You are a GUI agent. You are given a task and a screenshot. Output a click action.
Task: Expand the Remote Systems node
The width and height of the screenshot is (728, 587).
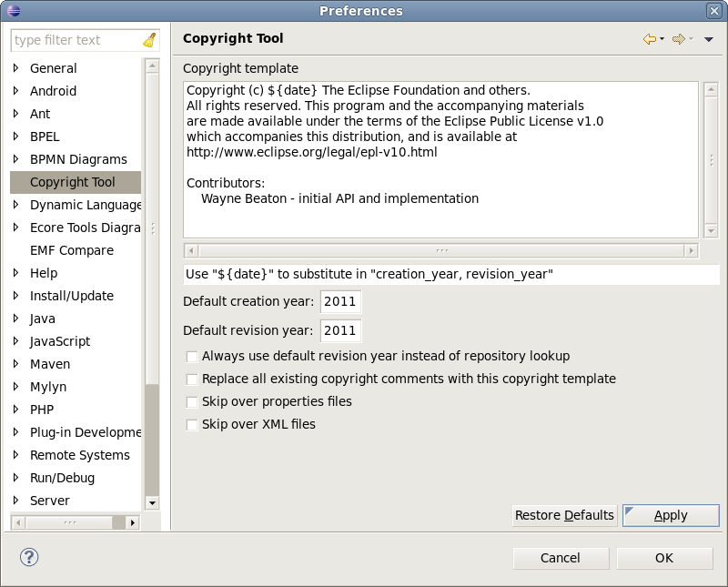[15, 455]
